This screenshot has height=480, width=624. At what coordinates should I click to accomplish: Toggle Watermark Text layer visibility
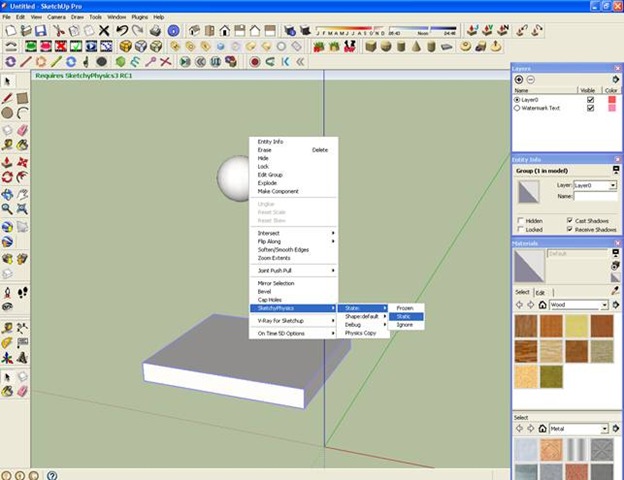pos(590,108)
